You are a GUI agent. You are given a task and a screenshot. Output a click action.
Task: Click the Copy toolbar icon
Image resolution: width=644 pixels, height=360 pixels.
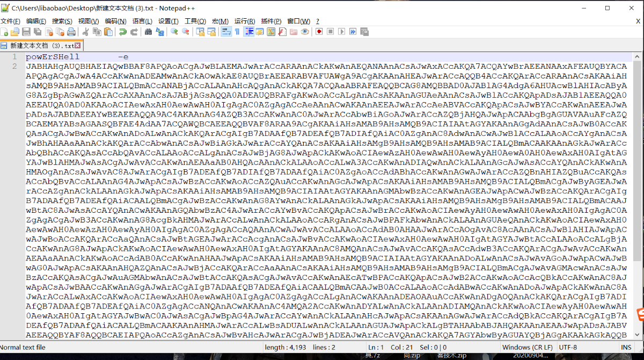97,32
